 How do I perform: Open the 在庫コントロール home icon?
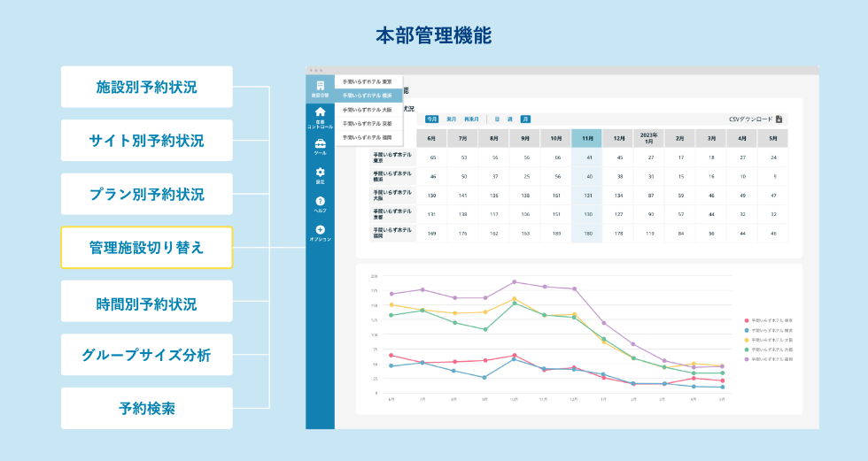point(320,112)
